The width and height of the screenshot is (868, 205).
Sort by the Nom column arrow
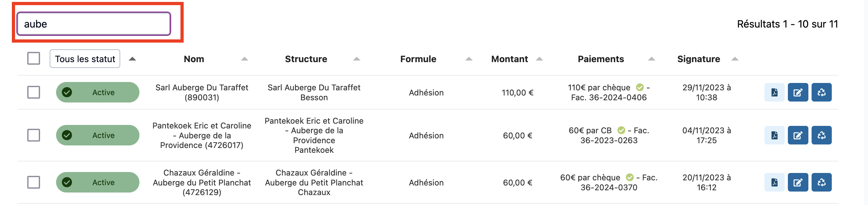click(x=245, y=59)
